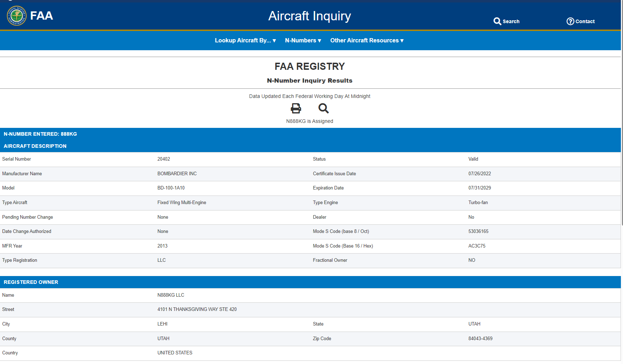The image size is (623, 364).
Task: Open the Lookup Aircraft By... dropdown
Action: pos(245,41)
